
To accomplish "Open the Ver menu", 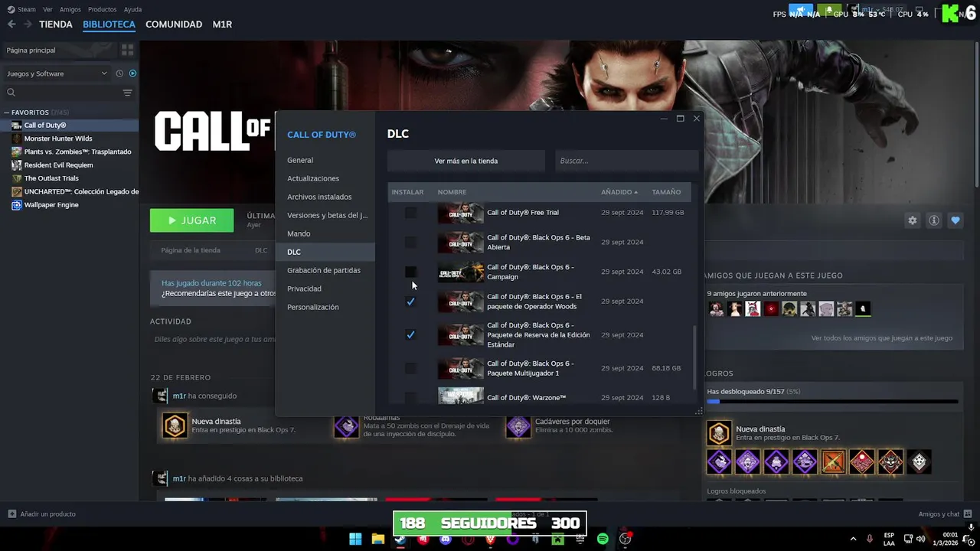I will point(47,9).
